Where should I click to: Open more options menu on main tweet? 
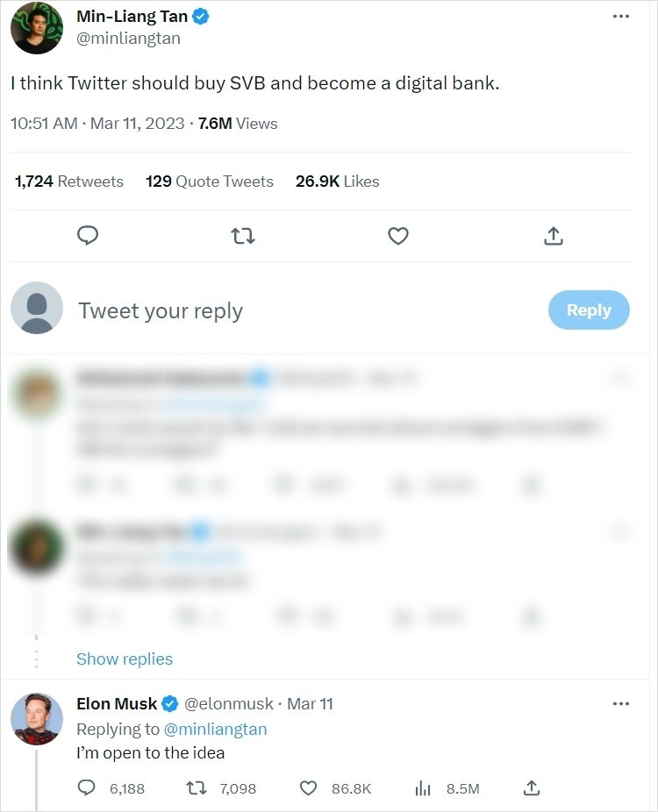621,17
